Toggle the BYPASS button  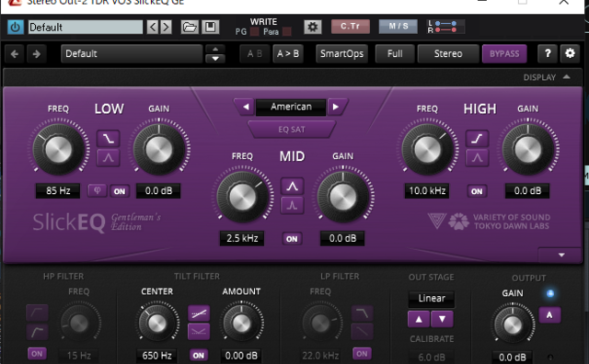(x=504, y=54)
